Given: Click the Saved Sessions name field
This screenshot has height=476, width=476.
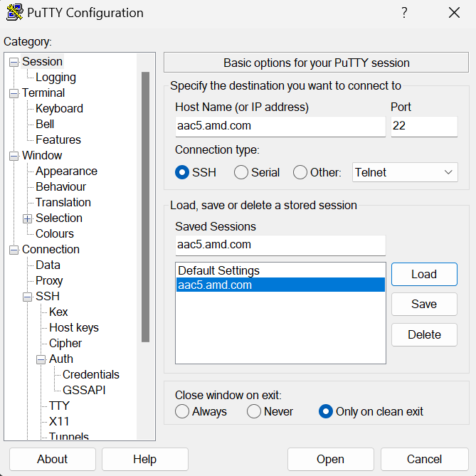Looking at the screenshot, I should pyautogui.click(x=280, y=245).
